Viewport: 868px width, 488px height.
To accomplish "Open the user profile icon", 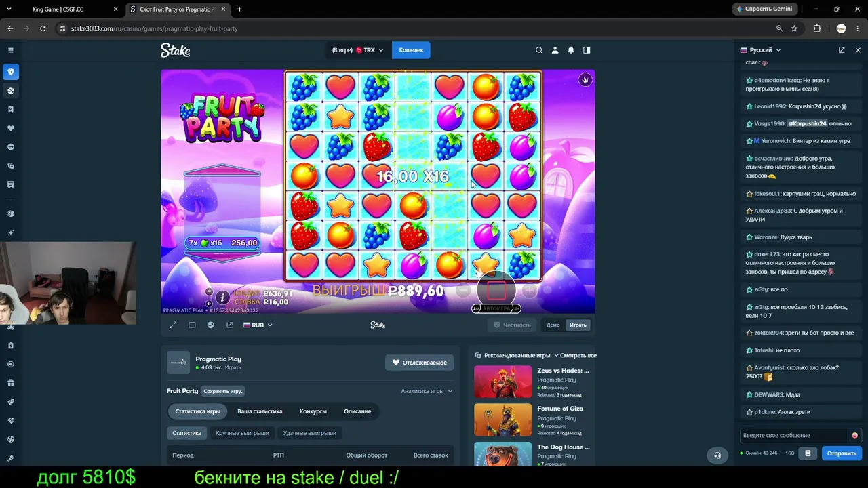I will 555,50.
